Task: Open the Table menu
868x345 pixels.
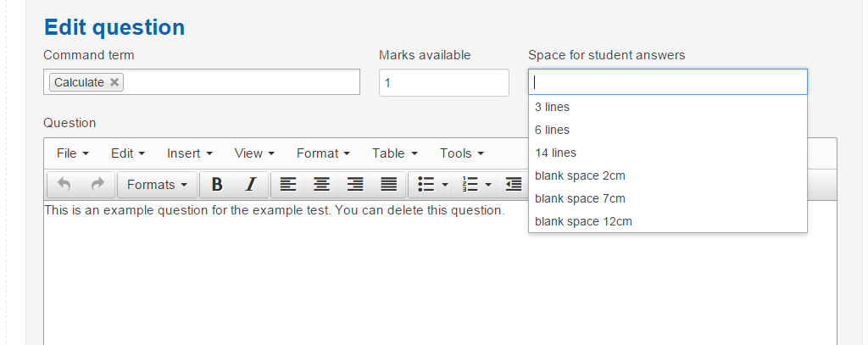Action: (x=395, y=153)
